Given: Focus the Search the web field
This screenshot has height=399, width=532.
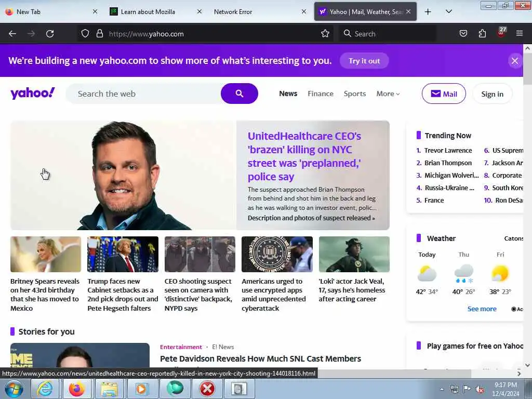Looking at the screenshot, I should point(144,94).
